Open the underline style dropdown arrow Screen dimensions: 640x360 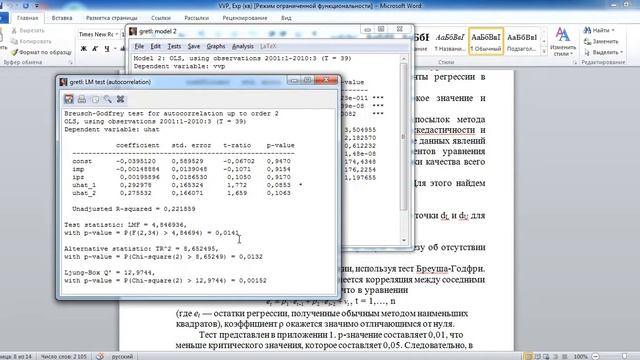coord(115,49)
